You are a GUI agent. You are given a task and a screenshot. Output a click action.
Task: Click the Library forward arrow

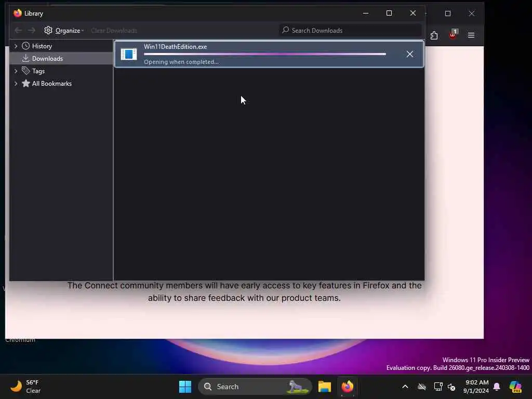[x=32, y=31]
